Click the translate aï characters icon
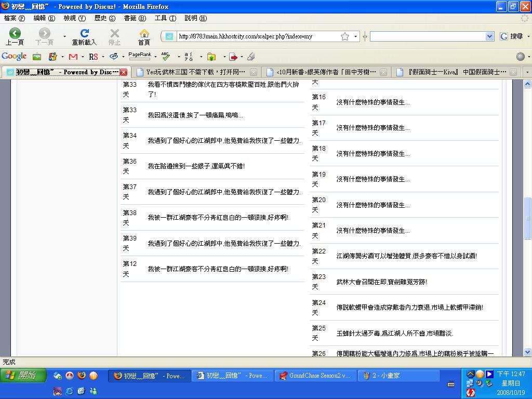This screenshot has height=399, width=532. (188, 57)
